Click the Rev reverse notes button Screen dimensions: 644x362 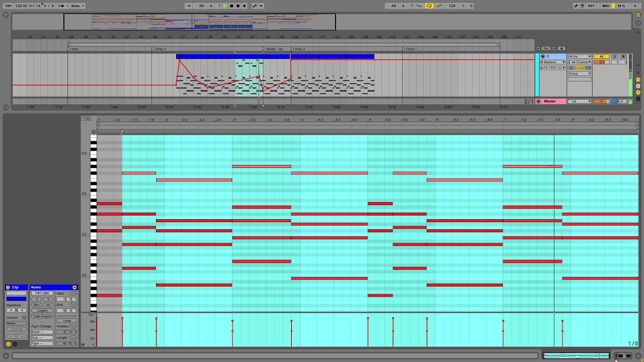(37, 305)
